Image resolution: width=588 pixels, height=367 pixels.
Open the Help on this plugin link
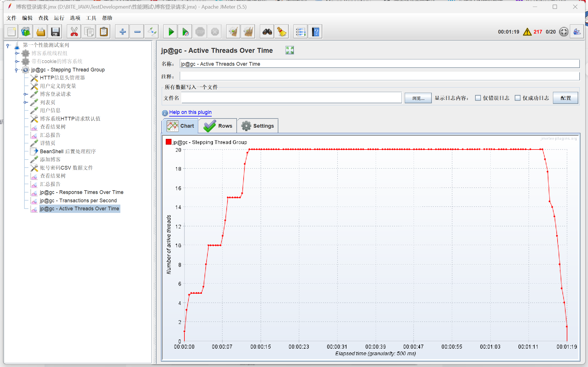pyautogui.click(x=190, y=112)
